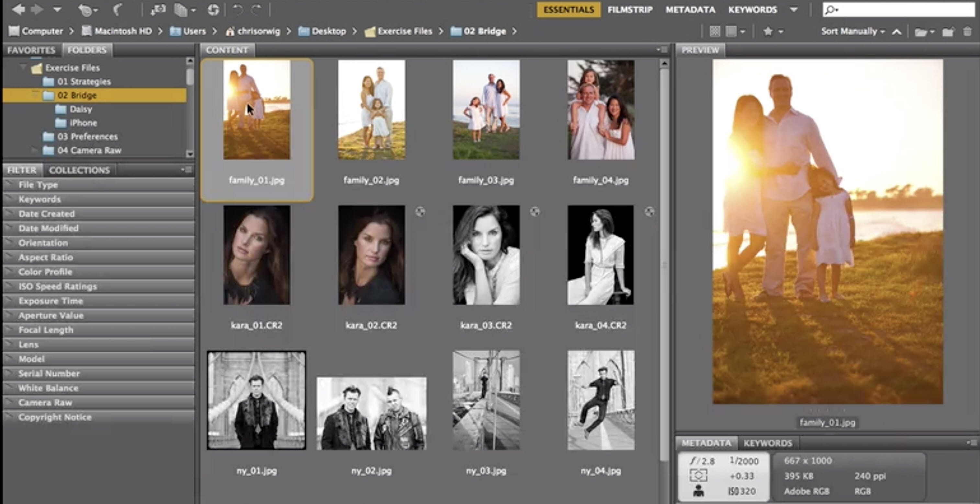Switch to the lower Keywords panel tab
Viewport: 980px width, 504px height.
(768, 443)
